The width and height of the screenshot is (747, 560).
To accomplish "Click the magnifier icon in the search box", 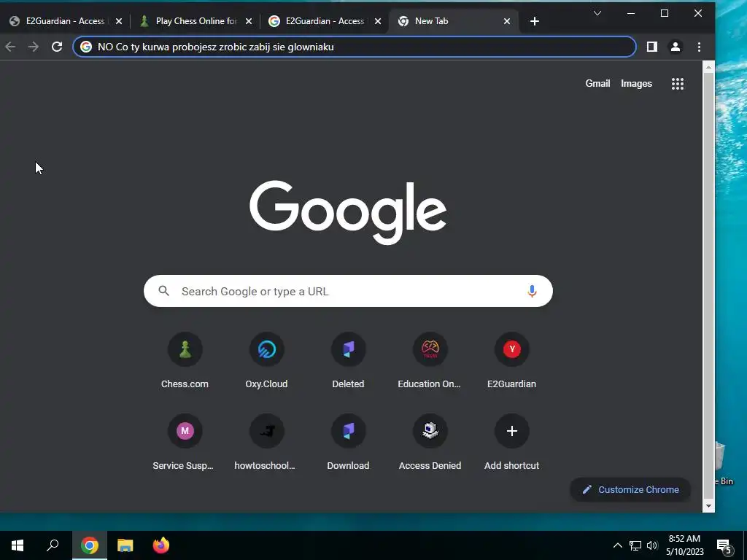I will [164, 291].
